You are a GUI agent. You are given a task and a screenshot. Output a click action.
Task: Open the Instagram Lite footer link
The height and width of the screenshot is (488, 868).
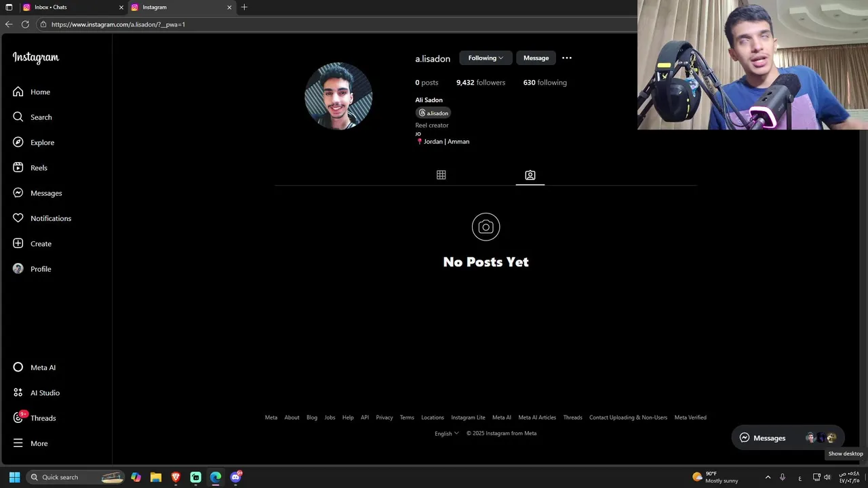pos(468,418)
